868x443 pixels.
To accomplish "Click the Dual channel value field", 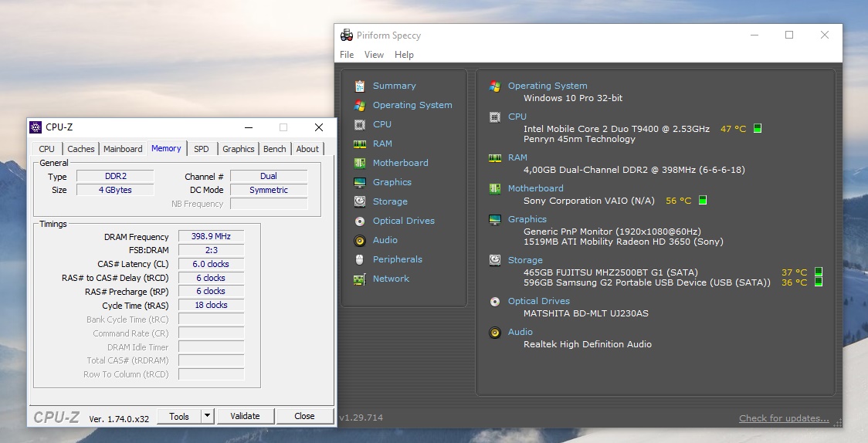I will coord(269,177).
